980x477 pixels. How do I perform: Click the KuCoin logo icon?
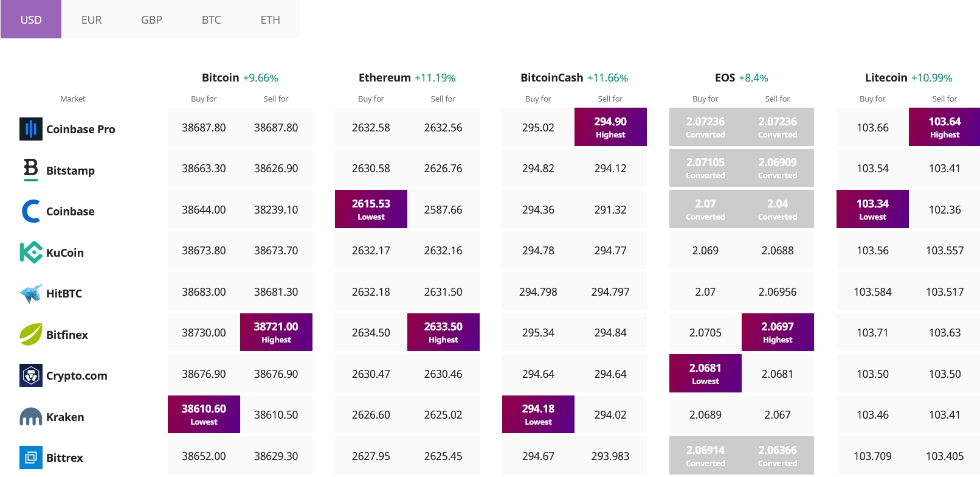[x=31, y=252]
